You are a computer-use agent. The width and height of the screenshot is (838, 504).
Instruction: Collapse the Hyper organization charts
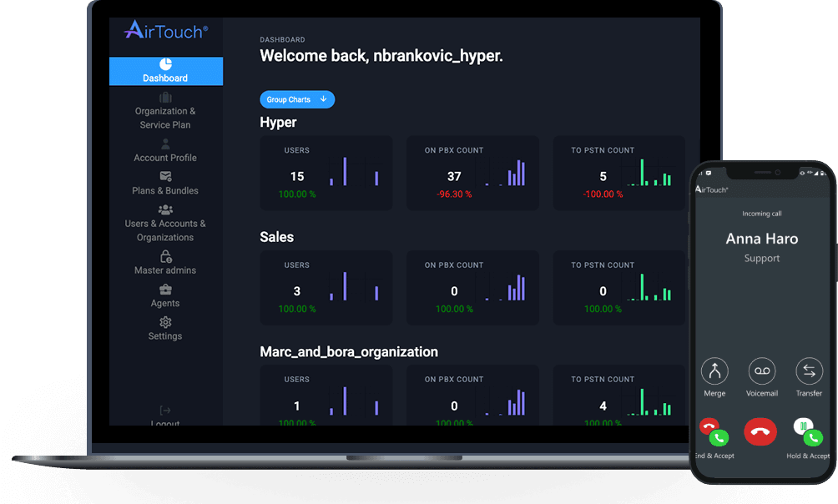(278, 122)
